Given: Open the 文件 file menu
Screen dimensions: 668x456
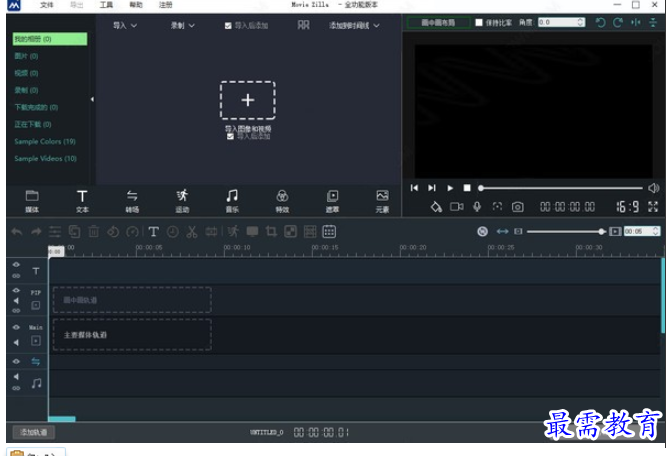Looking at the screenshot, I should pos(46,5).
